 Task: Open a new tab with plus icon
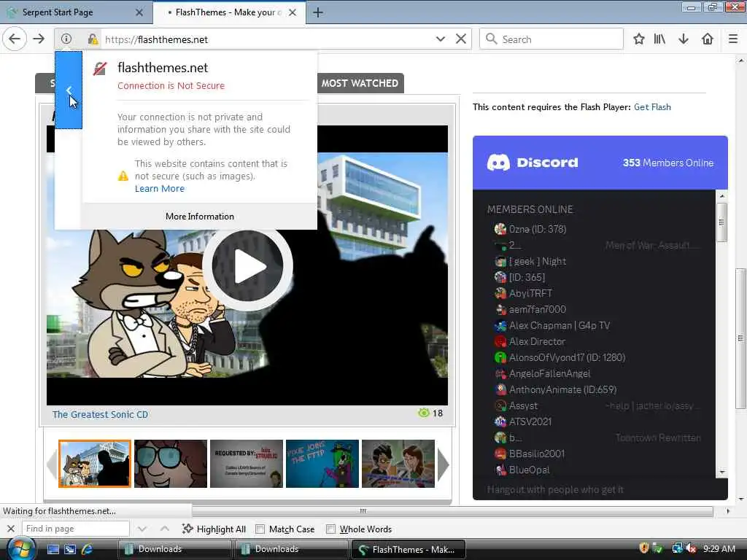tap(318, 12)
